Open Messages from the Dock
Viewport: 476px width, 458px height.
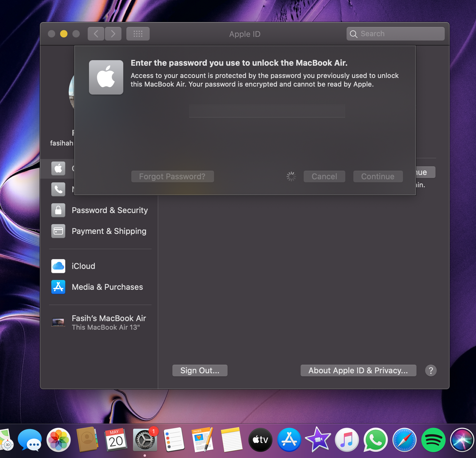click(30, 440)
